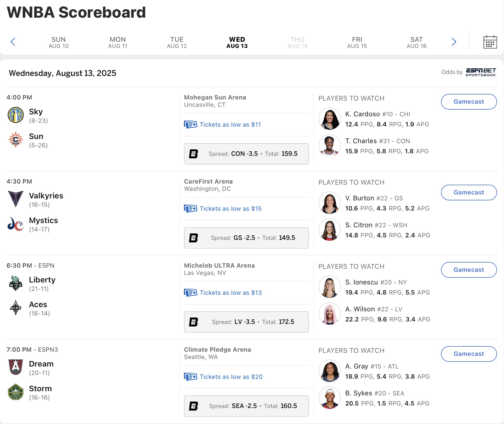Click the Seattle Storm logo
Screen dimensions: 504x424
16,392
